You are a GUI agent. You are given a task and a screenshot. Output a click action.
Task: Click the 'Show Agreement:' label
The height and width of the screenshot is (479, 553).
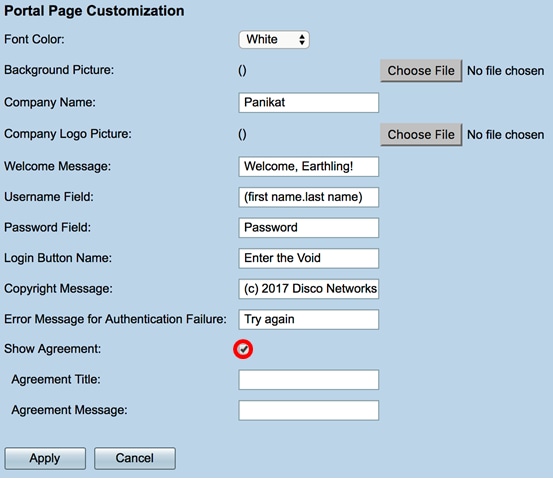tap(53, 349)
